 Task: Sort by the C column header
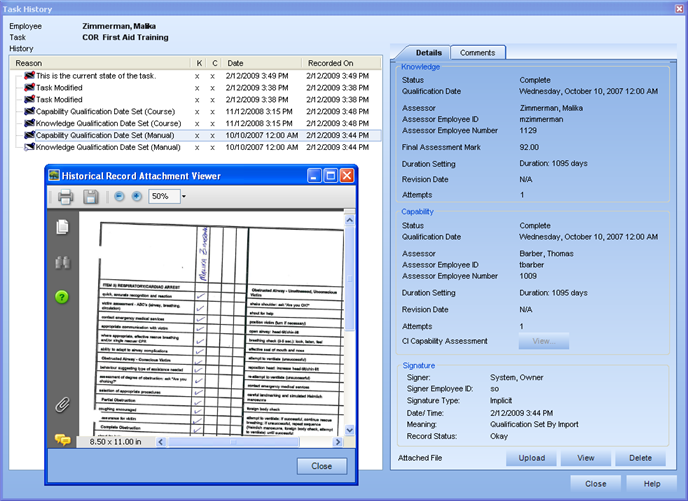[x=214, y=63]
